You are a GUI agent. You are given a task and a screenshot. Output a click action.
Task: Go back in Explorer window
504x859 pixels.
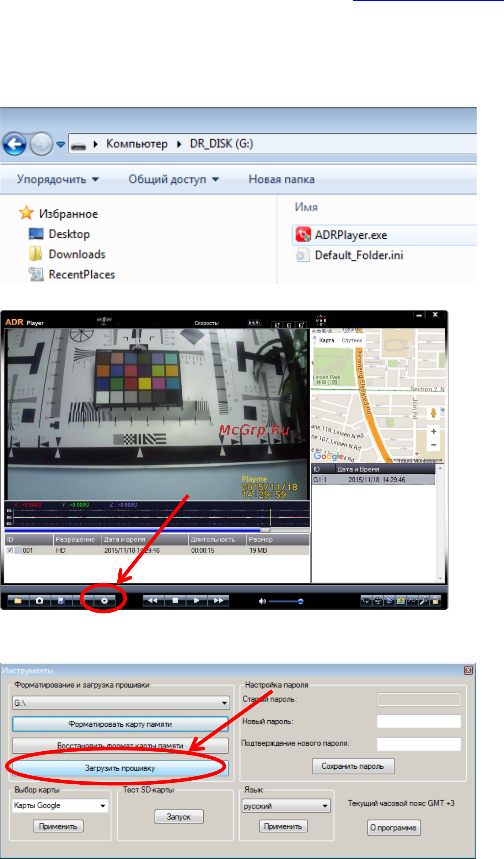15,144
